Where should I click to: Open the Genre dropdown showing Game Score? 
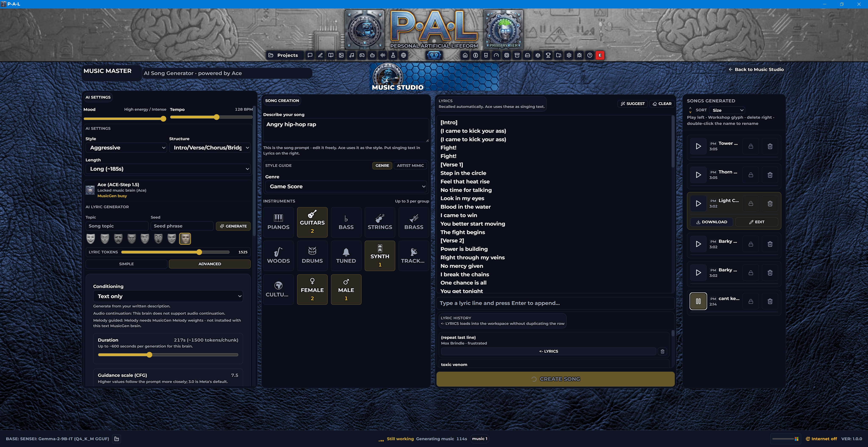coord(346,186)
